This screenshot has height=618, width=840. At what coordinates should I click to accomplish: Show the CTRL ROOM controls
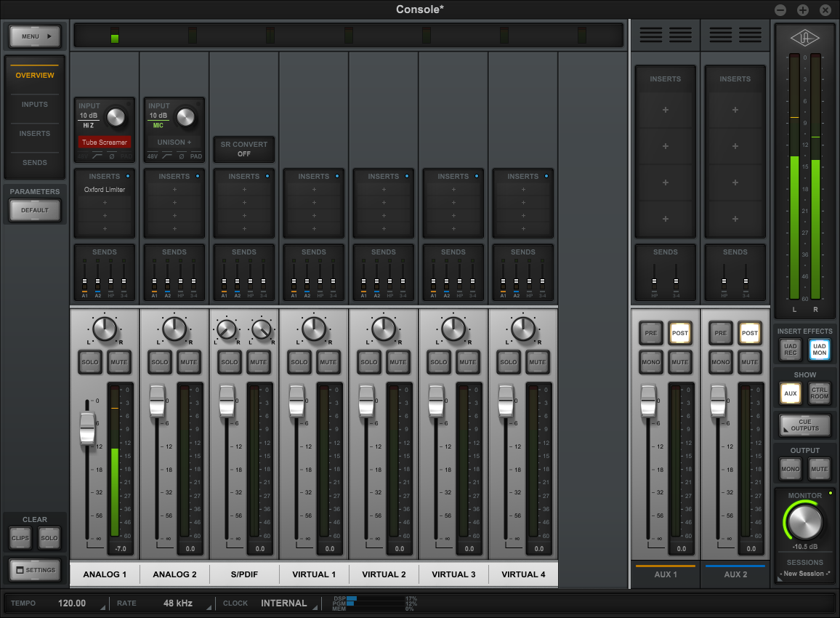[x=820, y=393]
